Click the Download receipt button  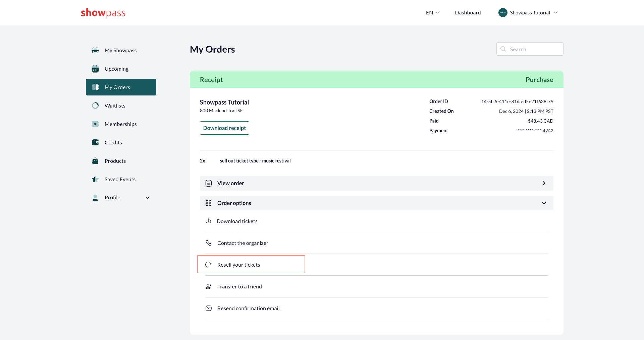pyautogui.click(x=224, y=128)
